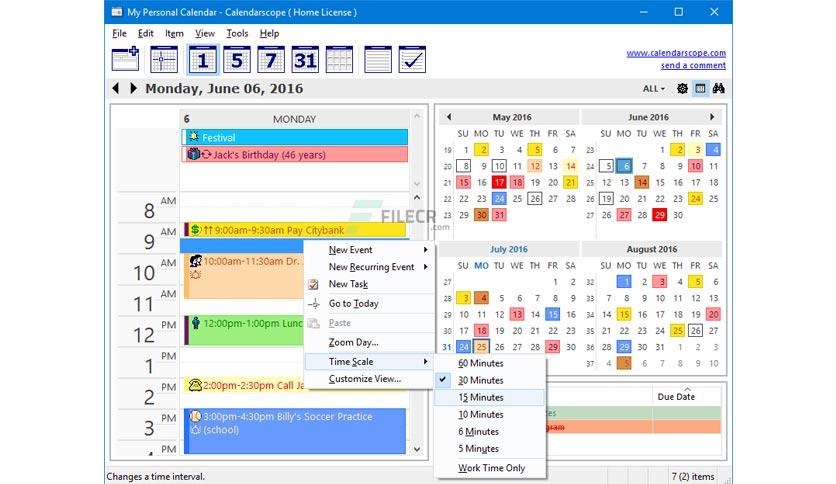Viewport: 836px width, 484px height.
Task: Open the Tools menu
Action: pyautogui.click(x=237, y=33)
